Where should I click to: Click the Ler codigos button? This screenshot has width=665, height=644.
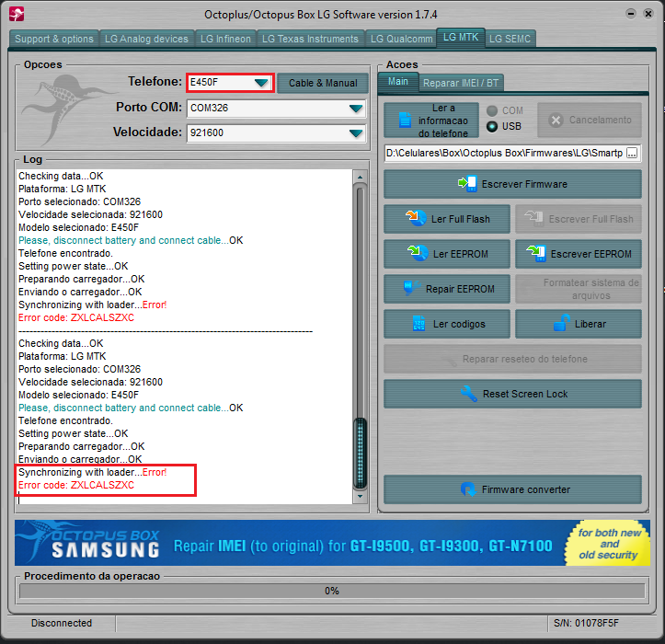[x=447, y=324]
